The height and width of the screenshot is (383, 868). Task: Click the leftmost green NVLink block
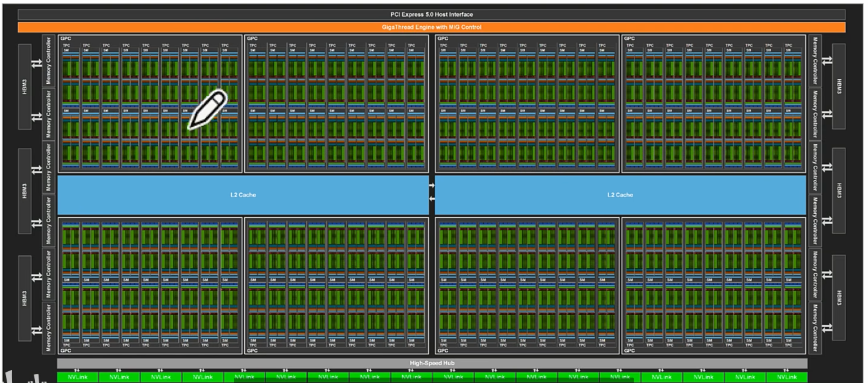pos(78,377)
